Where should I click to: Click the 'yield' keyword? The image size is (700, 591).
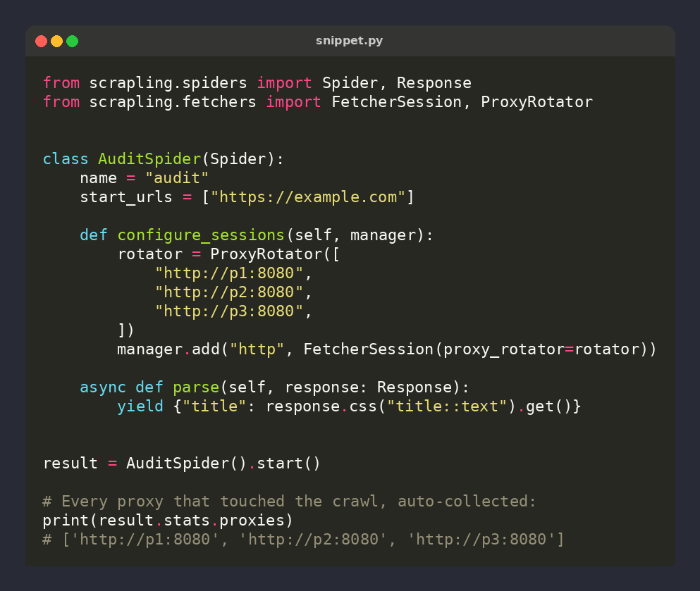click(x=140, y=406)
